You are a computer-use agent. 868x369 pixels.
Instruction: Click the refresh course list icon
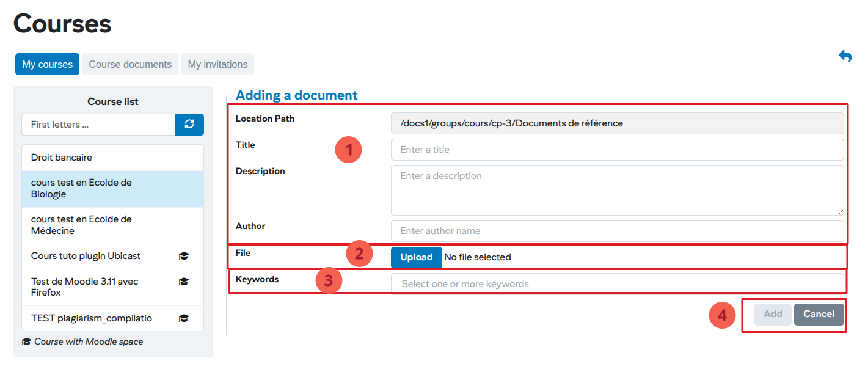coord(189,125)
